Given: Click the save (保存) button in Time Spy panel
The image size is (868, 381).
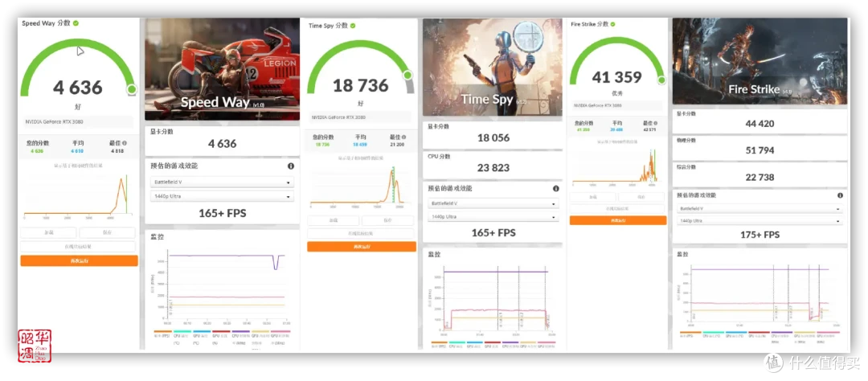Looking at the screenshot, I should (387, 220).
